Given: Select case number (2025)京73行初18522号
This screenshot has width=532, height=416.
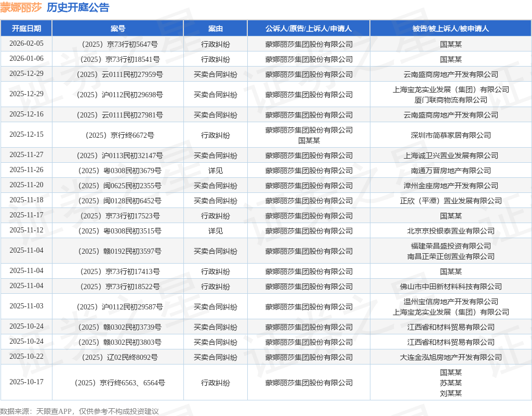Looking at the screenshot, I should (x=118, y=287).
